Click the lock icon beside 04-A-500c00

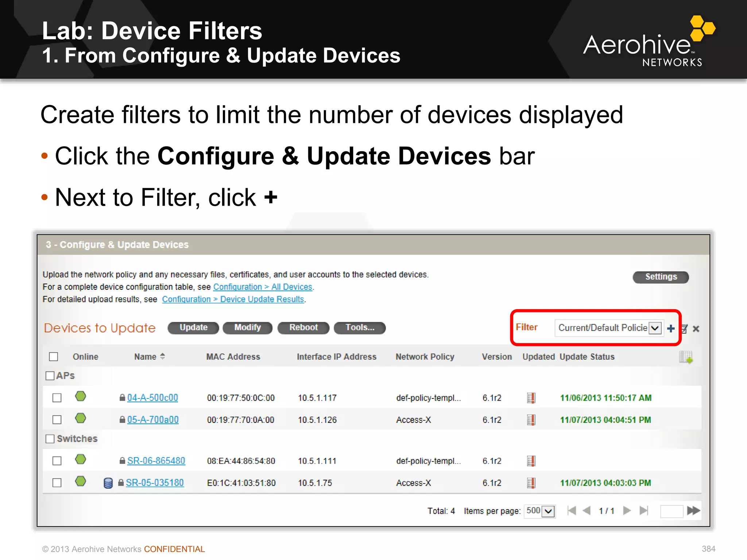click(x=123, y=397)
